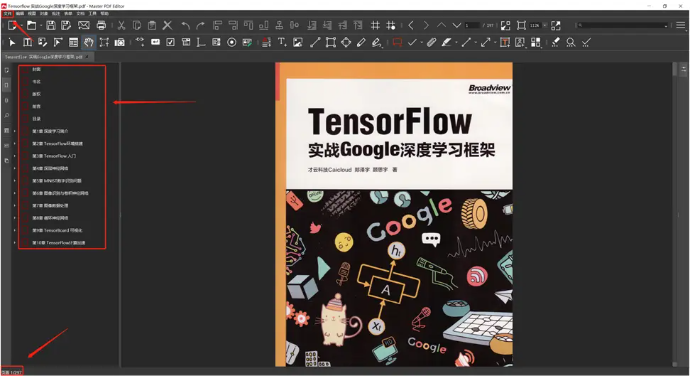Screen dimensions: 690x376
Task: Expand the Chapter 1 bookmark
Action: click(15, 131)
